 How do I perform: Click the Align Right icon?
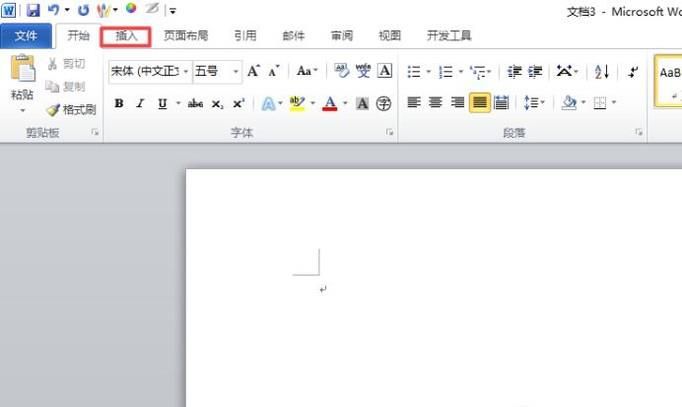(x=458, y=103)
